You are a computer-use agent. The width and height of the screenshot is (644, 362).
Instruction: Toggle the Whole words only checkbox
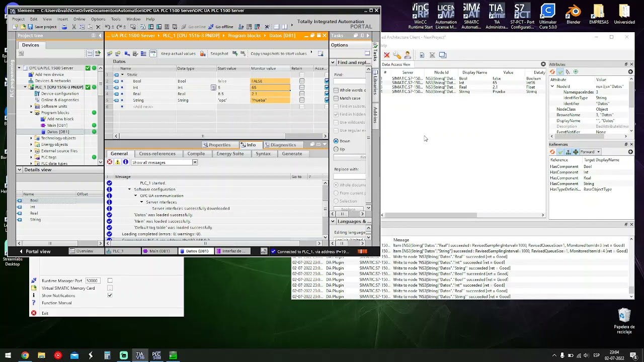pos(336,90)
